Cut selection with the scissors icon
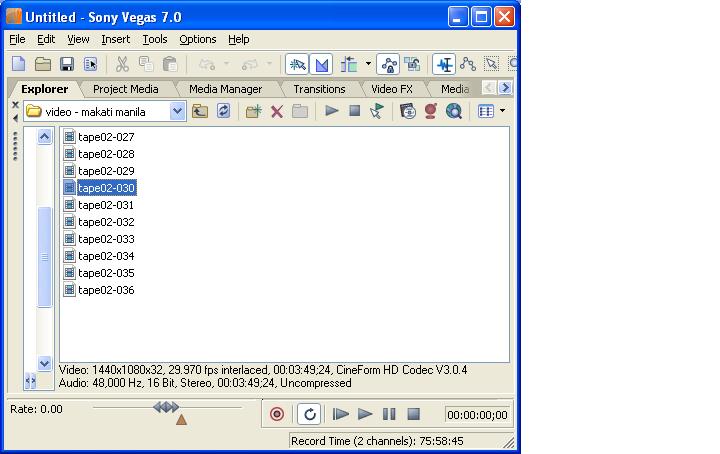 (122, 64)
